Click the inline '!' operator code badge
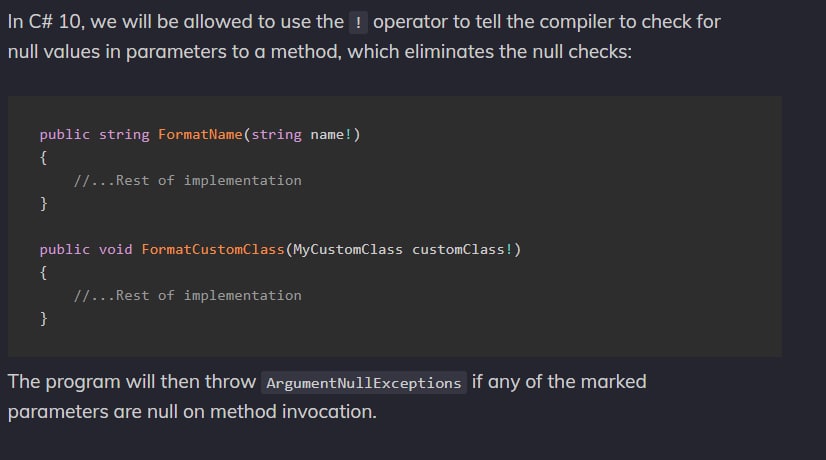826x460 pixels. pyautogui.click(x=358, y=23)
